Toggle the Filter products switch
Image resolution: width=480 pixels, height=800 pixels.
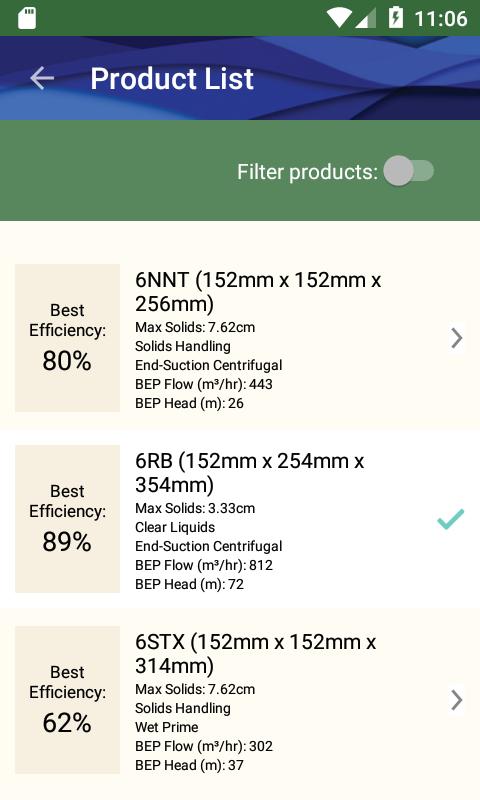(x=409, y=171)
